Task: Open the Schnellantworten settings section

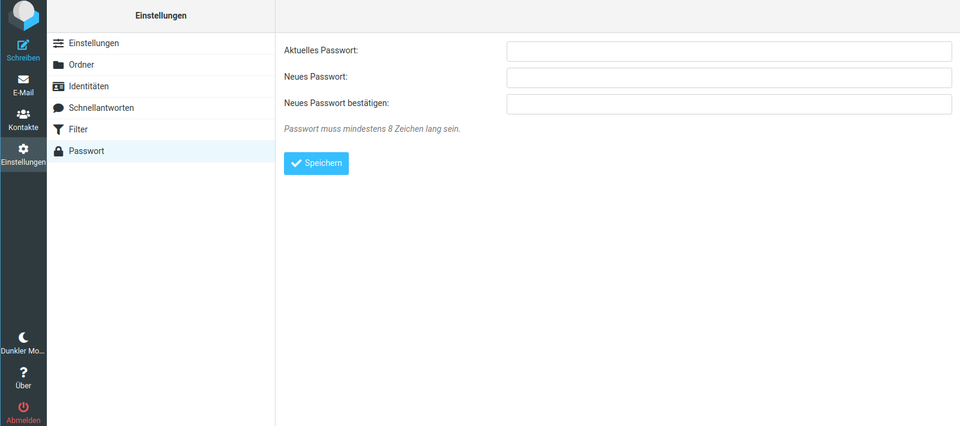Action: 161,108
